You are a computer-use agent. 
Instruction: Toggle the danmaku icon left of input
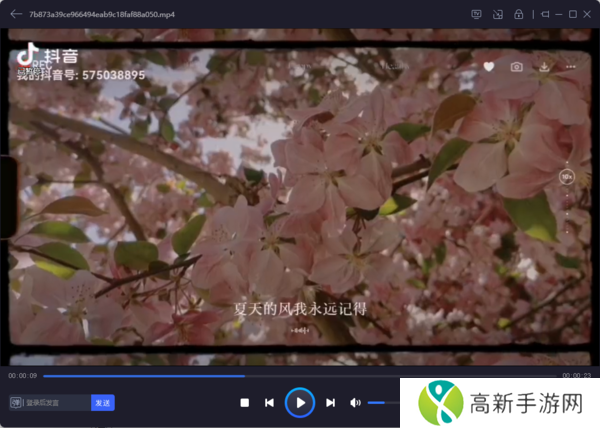coord(15,402)
